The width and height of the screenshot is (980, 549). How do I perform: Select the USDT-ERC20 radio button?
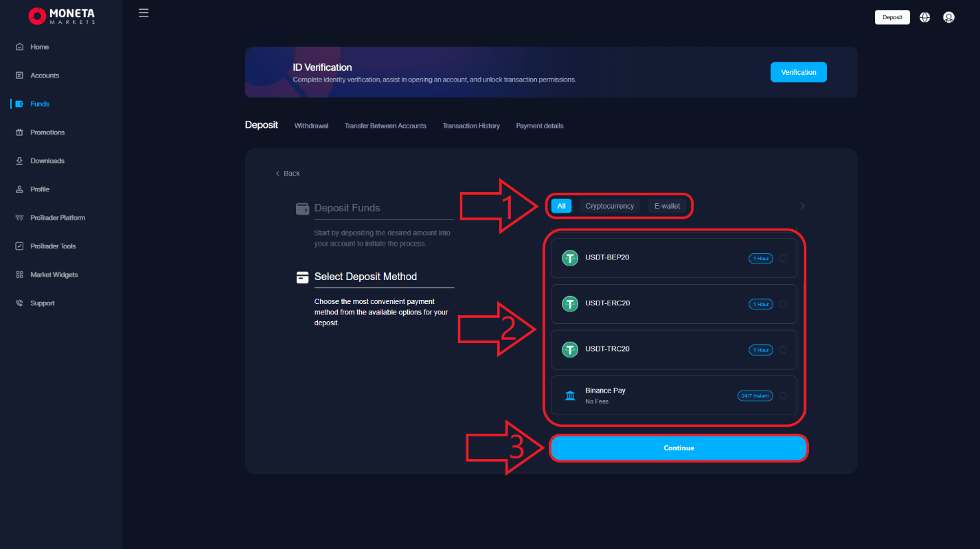tap(783, 304)
